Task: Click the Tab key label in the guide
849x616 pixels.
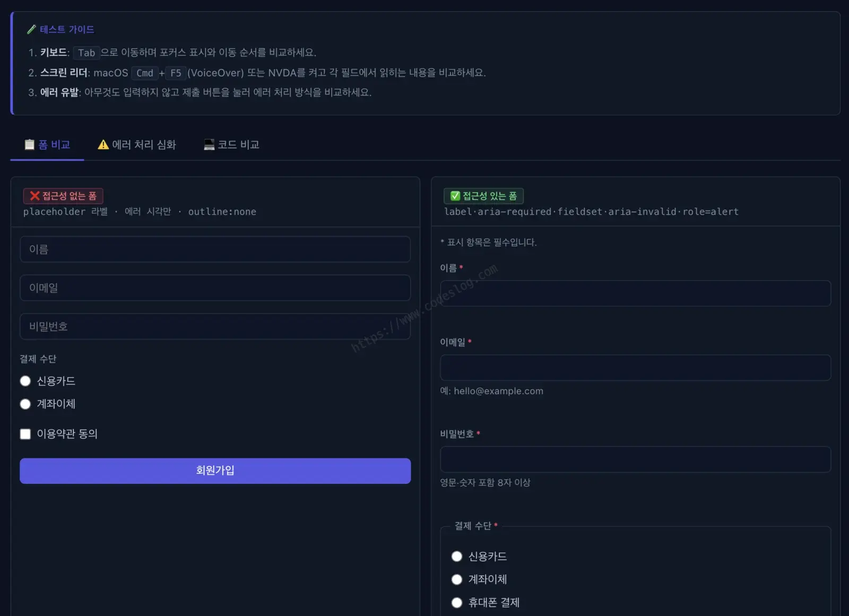Action: [86, 53]
